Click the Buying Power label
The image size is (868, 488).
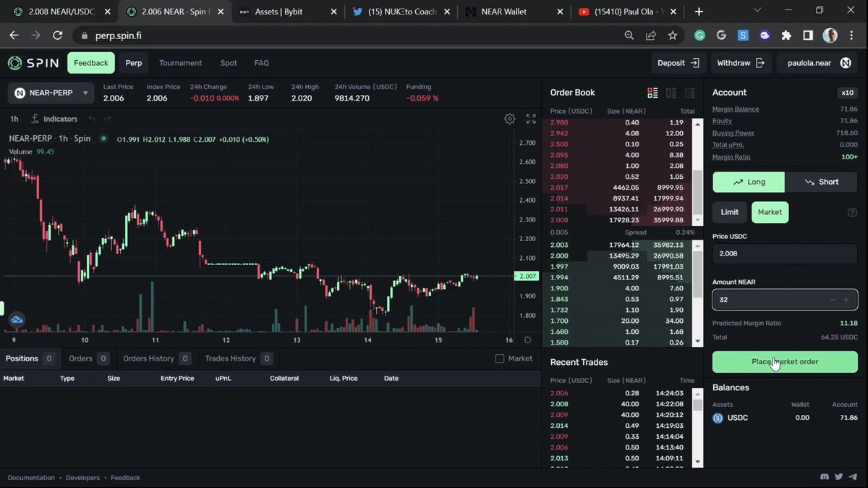(x=733, y=133)
